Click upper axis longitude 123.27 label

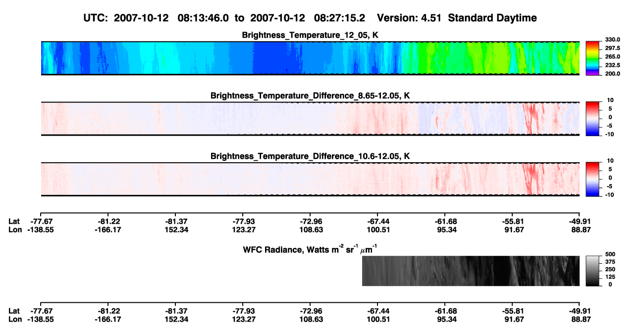point(243,230)
